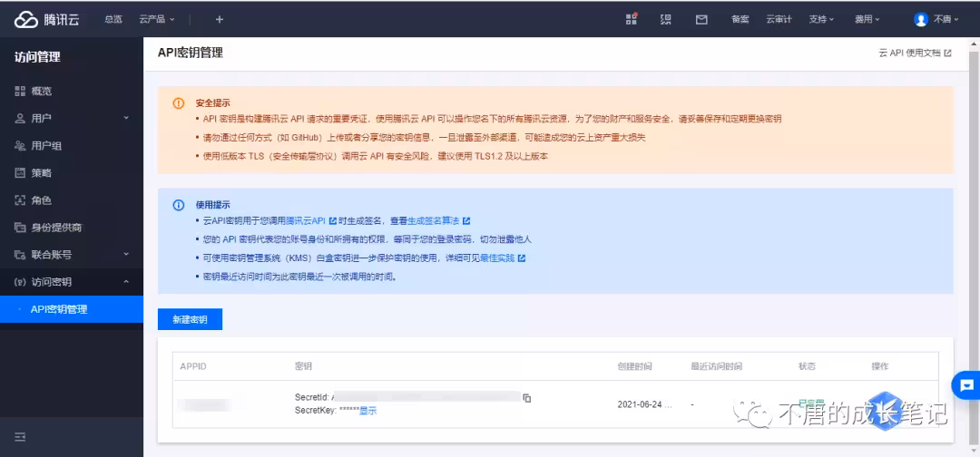Expand the 云产品 products dropdown
This screenshot has width=980, height=457.
click(157, 19)
